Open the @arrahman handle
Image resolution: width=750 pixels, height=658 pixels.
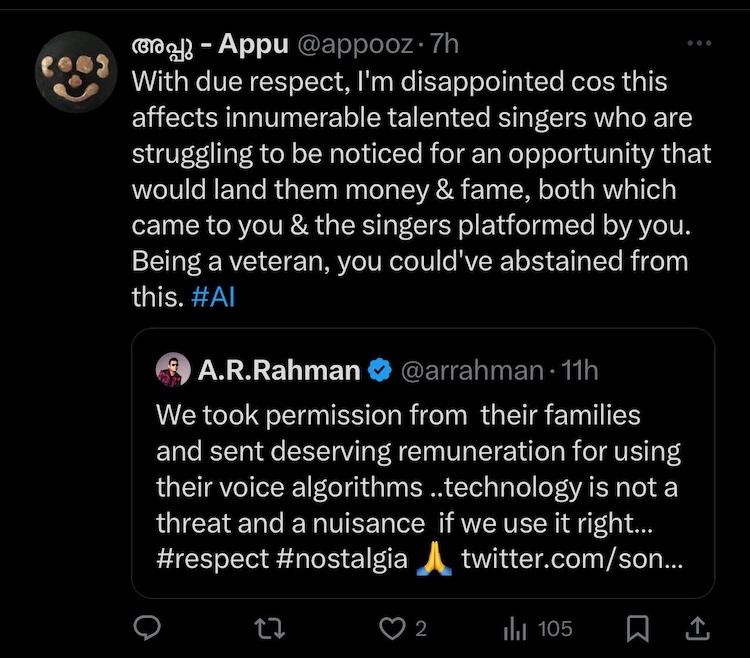[x=471, y=370]
